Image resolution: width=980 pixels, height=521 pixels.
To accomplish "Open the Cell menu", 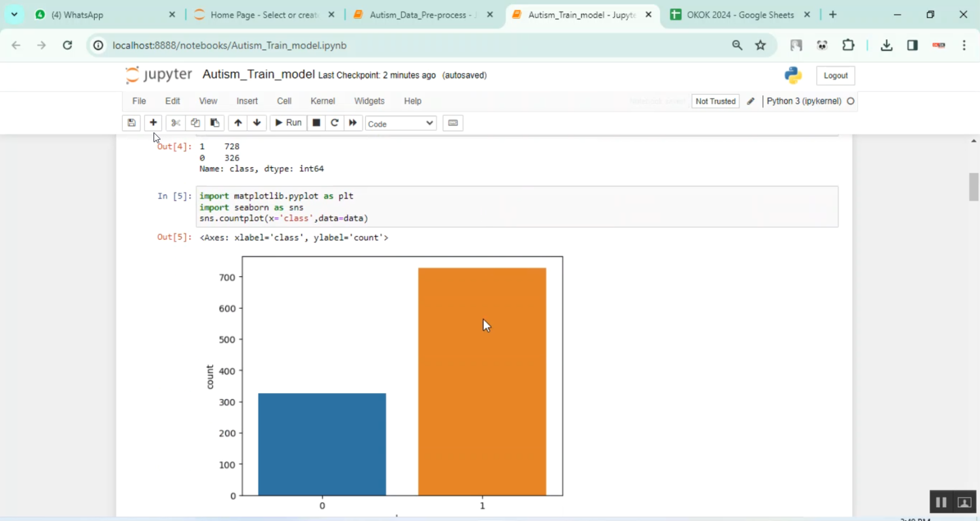I will (x=284, y=101).
